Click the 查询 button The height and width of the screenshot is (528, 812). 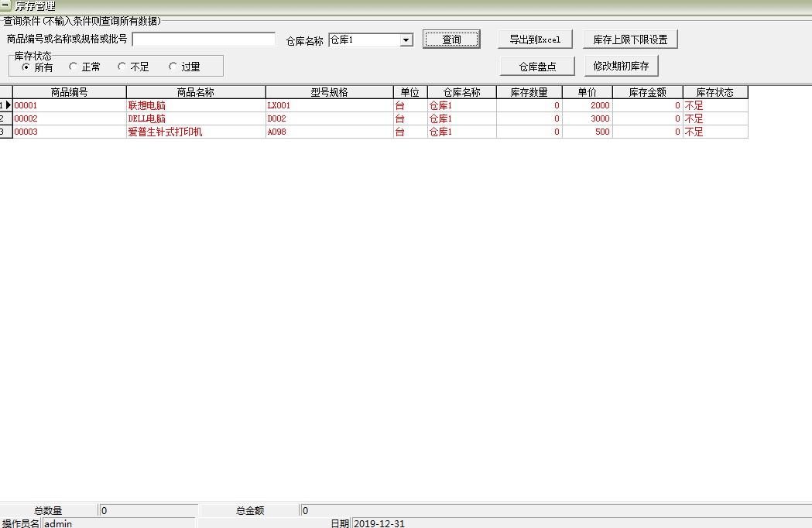[451, 39]
